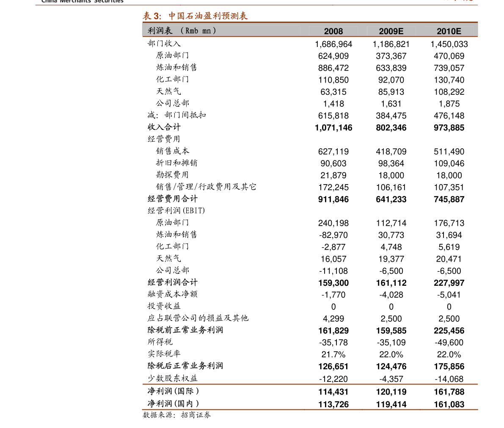Click the orange rule above the table header
Screen dimensions: 504x428
(310, 22)
